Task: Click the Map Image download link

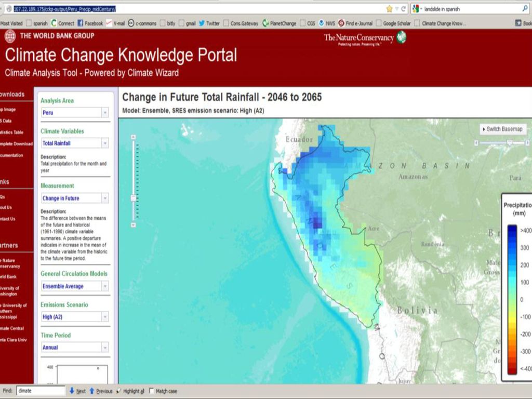Action: click(x=8, y=109)
